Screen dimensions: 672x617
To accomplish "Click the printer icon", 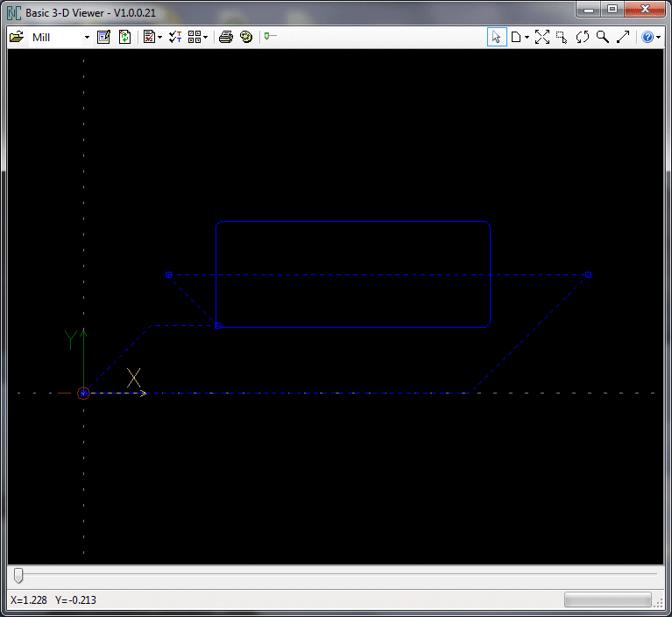I will [225, 37].
